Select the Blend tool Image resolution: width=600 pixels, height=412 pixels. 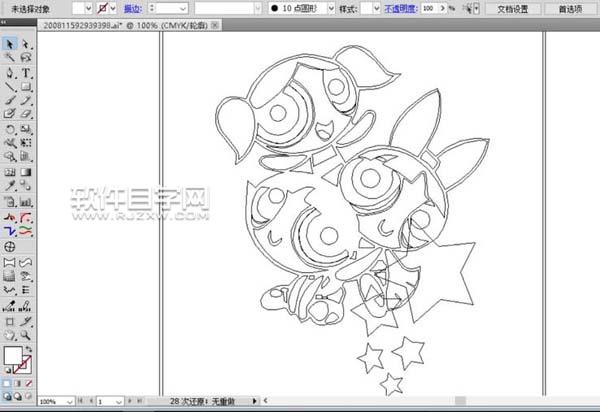pyautogui.click(x=26, y=186)
